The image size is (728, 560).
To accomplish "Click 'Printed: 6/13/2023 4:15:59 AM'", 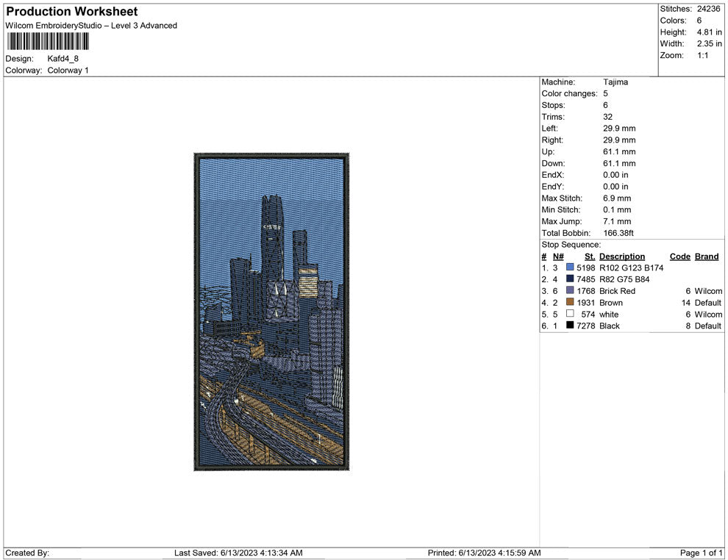I will click(x=485, y=553).
